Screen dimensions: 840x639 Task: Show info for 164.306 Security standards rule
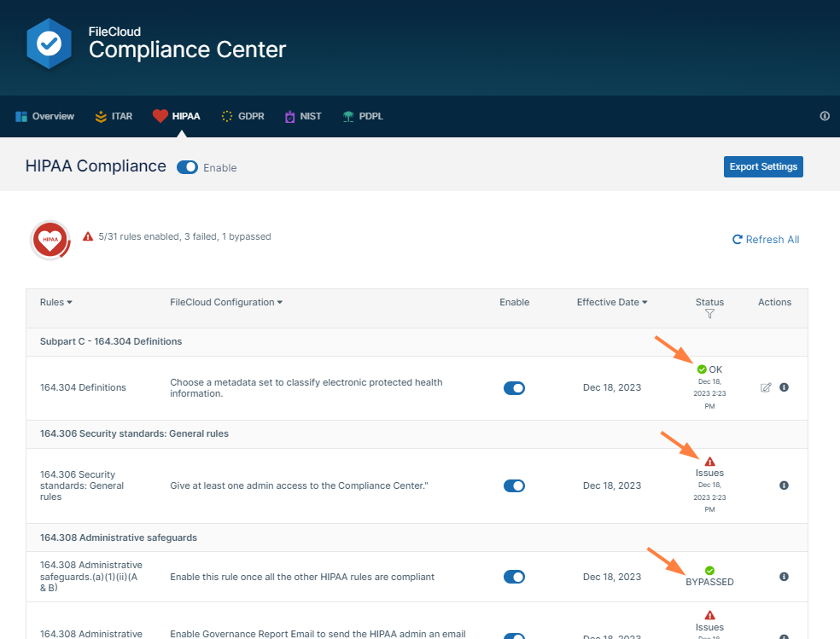coord(784,485)
